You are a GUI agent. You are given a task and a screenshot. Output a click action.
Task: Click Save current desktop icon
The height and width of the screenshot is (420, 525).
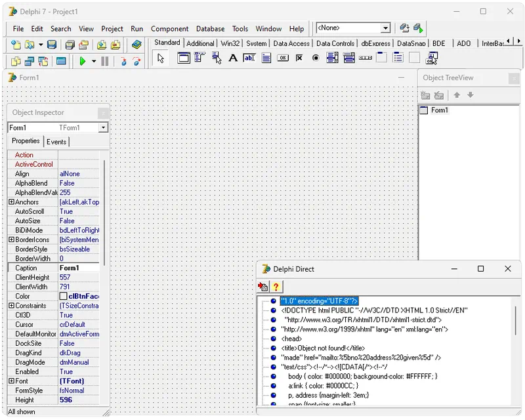click(x=404, y=28)
